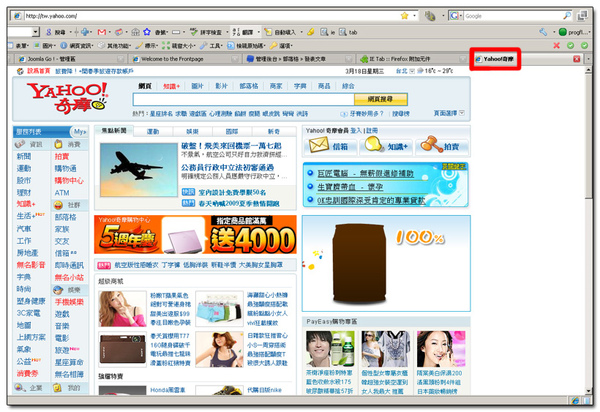Image resolution: width=600 pixels, height=412 pixels.
Task: Click the 5th anniversary shopping banner
Action: point(195,234)
